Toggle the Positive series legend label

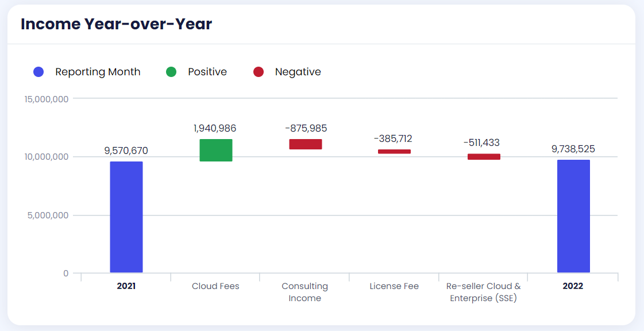pyautogui.click(x=207, y=72)
